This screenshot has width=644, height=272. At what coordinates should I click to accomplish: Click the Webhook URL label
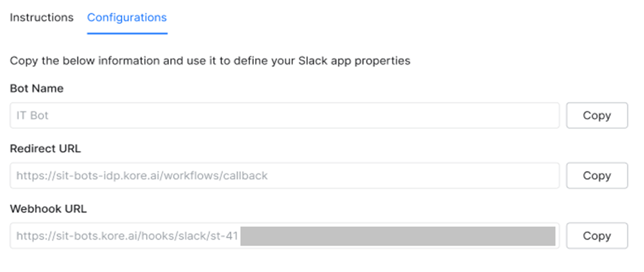tap(48, 209)
